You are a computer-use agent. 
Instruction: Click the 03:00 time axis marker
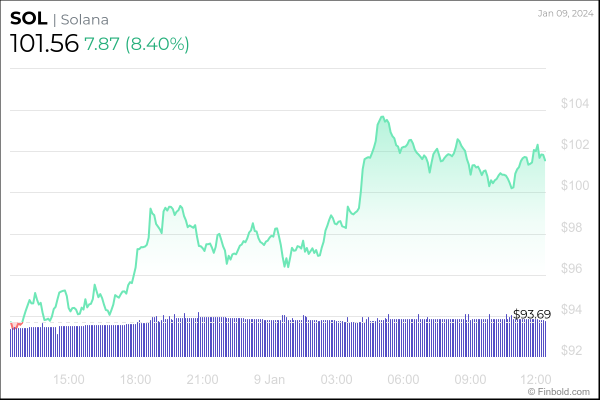pos(337,380)
